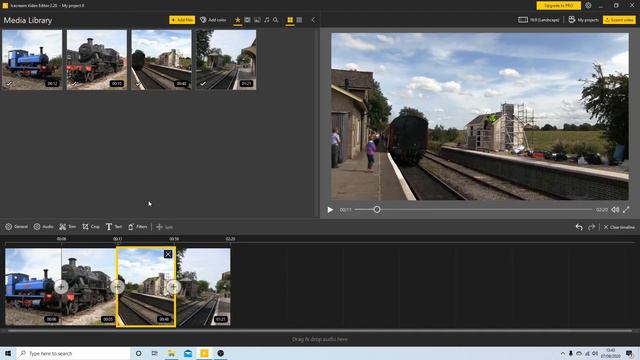Open Audio settings tool
Viewport: 640px width, 360px height.
(x=44, y=227)
